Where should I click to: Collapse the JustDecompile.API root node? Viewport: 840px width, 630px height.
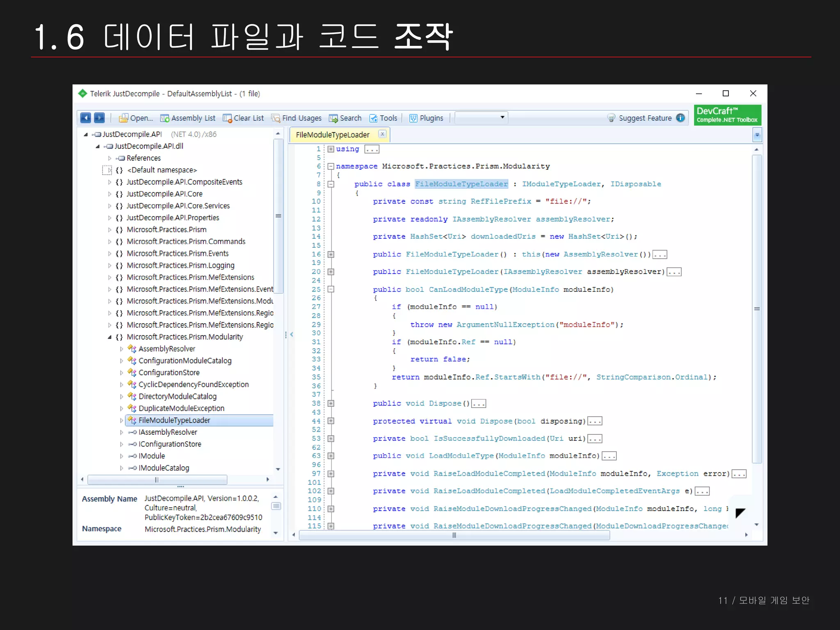(x=86, y=135)
